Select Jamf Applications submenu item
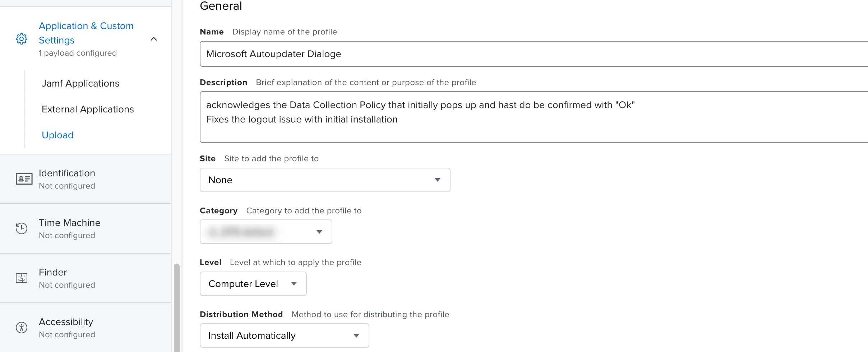 click(x=80, y=83)
